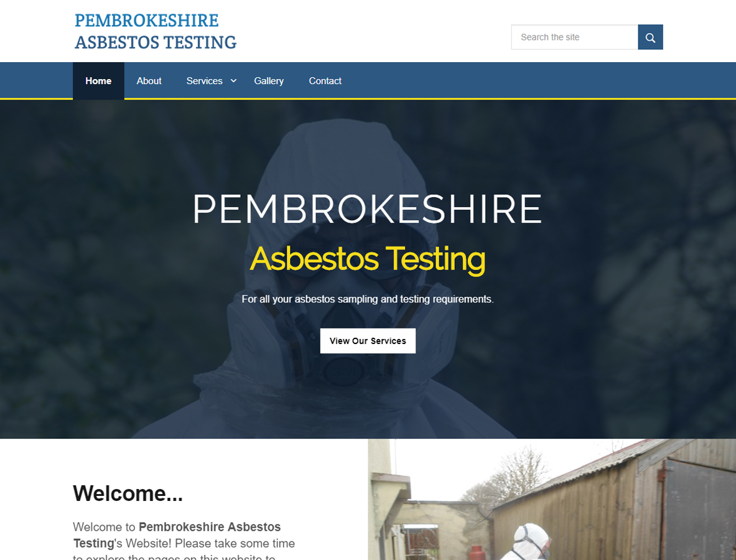Open the Contact page
736x560 pixels.
[x=325, y=81]
